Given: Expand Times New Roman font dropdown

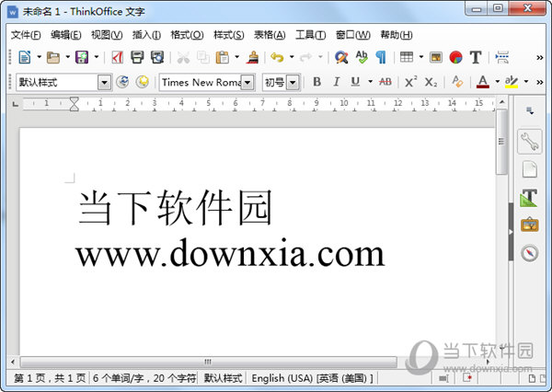Looking at the screenshot, I should 247,83.
